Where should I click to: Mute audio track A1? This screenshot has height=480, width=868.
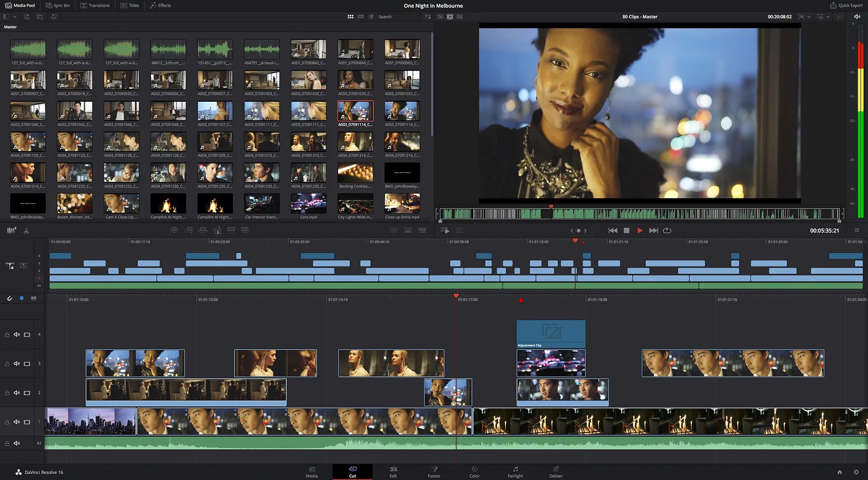click(x=17, y=443)
